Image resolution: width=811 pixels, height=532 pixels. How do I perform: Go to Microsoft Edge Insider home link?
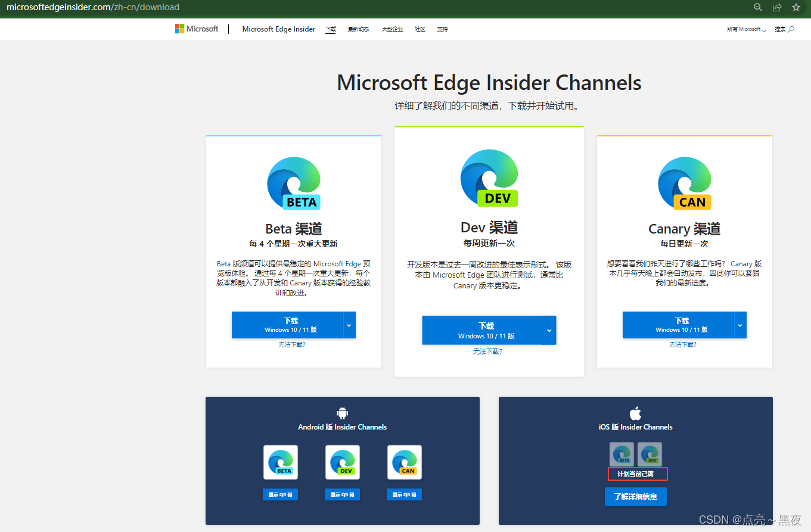(x=279, y=29)
